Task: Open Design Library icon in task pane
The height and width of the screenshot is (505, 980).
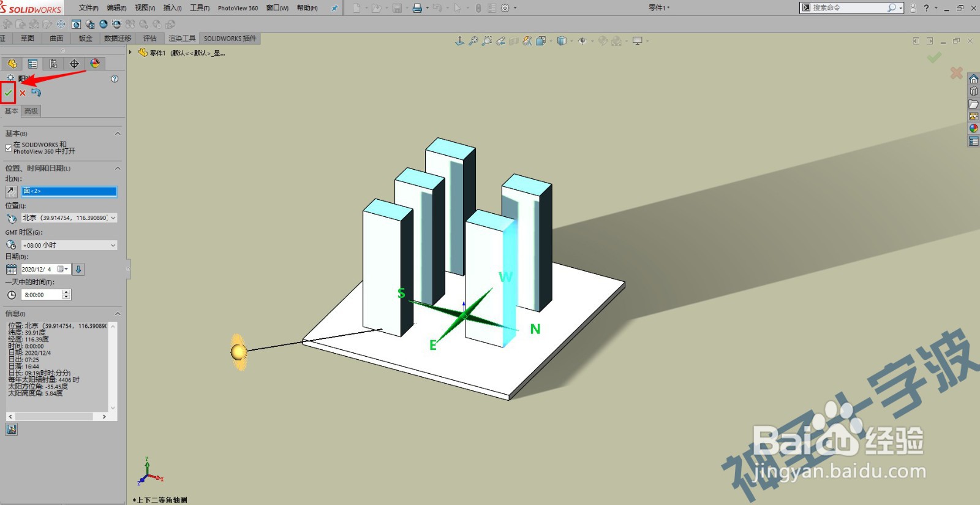Action: point(973,91)
